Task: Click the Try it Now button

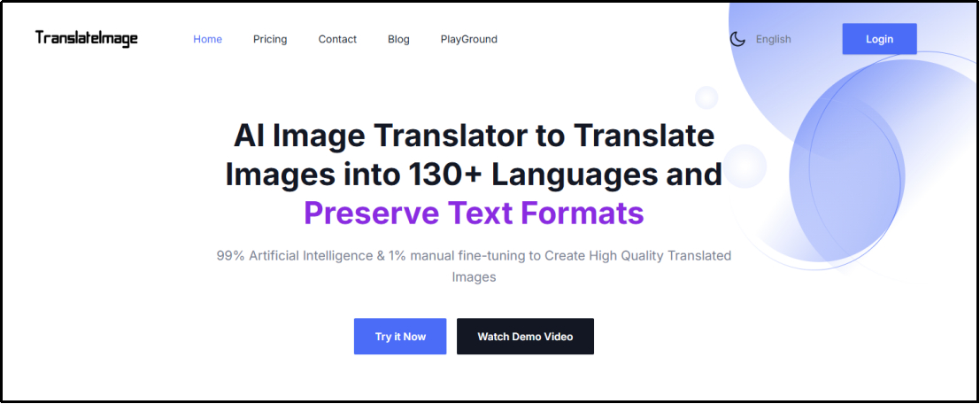Action: (400, 337)
